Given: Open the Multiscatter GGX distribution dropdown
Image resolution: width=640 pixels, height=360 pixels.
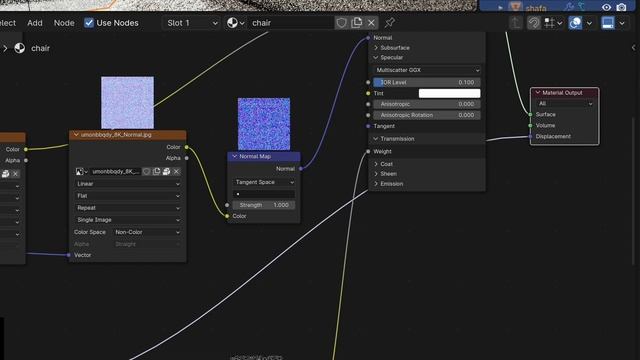Looking at the screenshot, I should (x=427, y=70).
